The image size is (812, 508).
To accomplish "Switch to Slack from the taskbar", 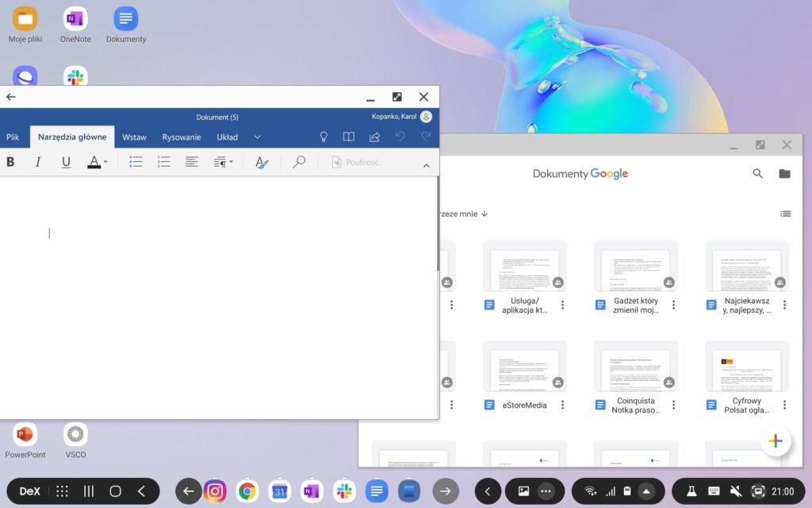I will 344,491.
